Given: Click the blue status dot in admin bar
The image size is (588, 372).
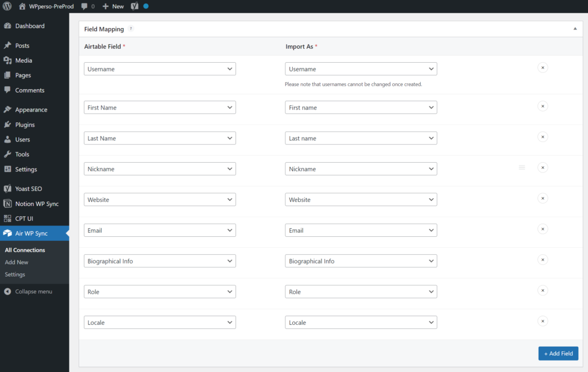Looking at the screenshot, I should [x=146, y=6].
